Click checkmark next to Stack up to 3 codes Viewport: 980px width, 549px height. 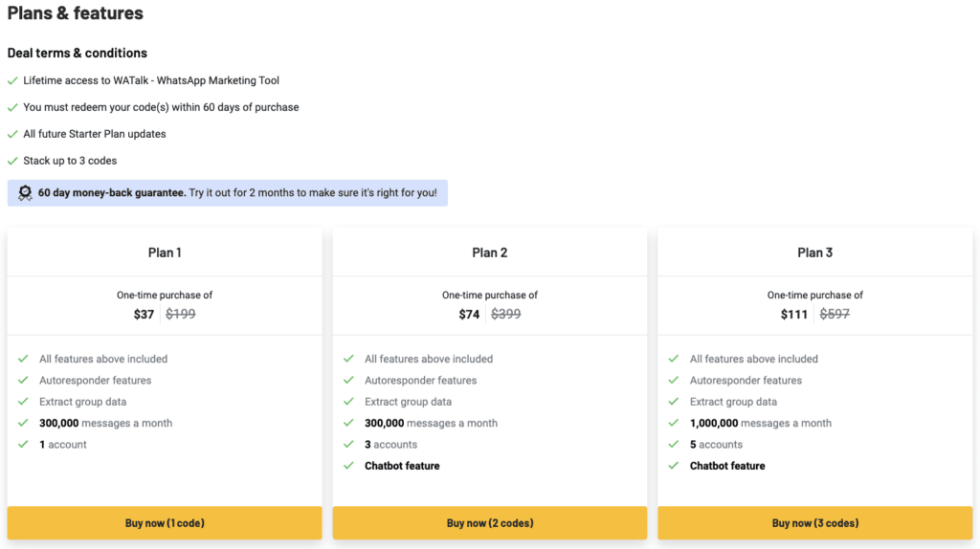click(12, 161)
